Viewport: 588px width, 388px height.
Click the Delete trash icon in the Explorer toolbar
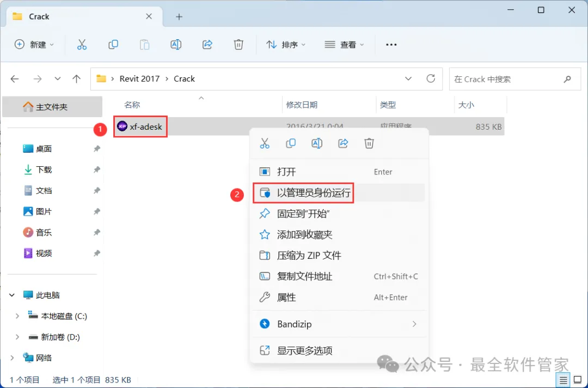[x=238, y=45]
